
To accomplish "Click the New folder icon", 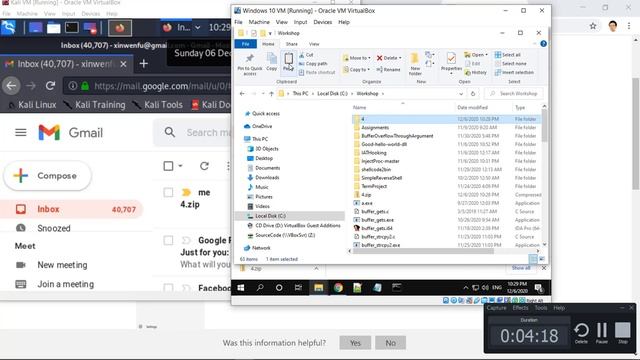I will pyautogui.click(x=415, y=59).
